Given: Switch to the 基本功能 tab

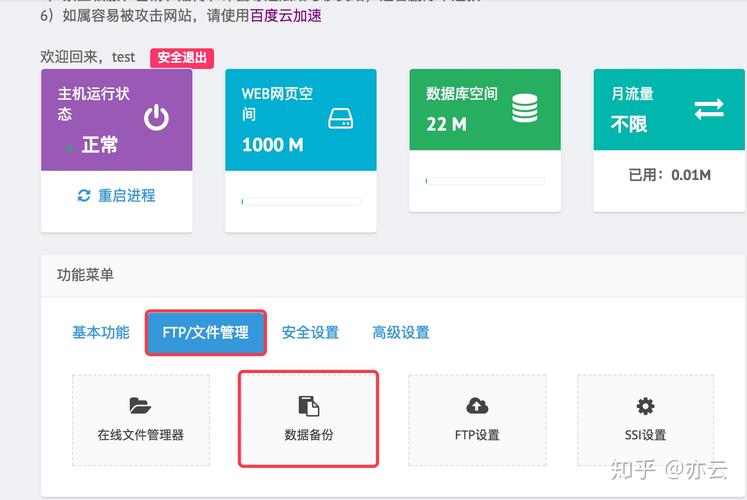Looking at the screenshot, I should point(101,332).
